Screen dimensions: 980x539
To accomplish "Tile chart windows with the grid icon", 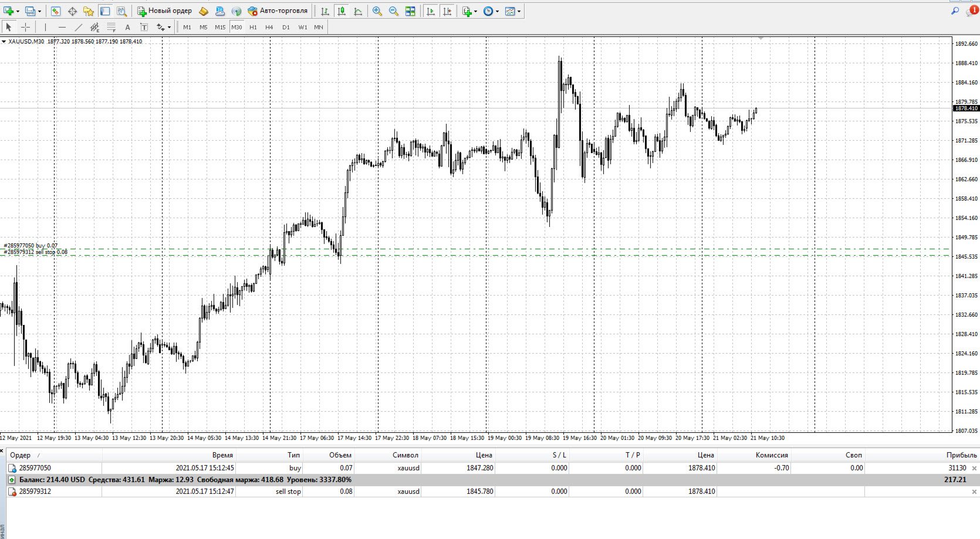I will [410, 11].
